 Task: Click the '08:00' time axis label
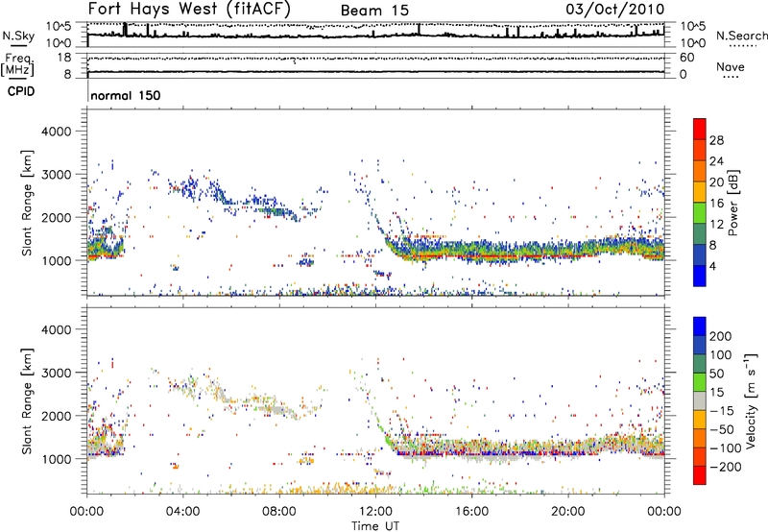tap(279, 512)
